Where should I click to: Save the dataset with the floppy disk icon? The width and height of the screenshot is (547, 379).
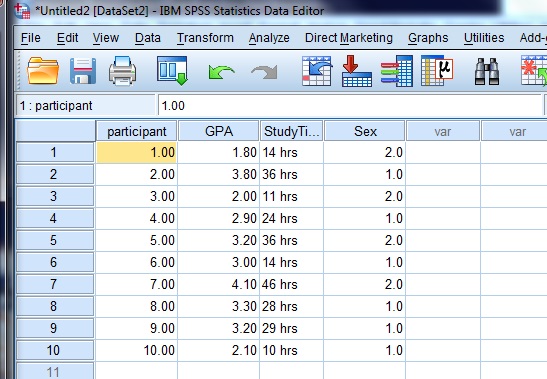coord(83,71)
